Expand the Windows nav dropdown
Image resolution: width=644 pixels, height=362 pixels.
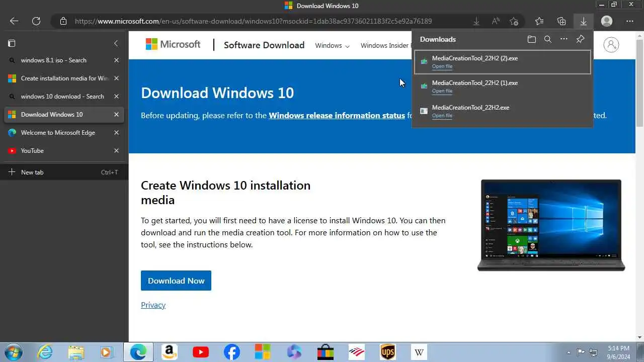click(x=332, y=45)
